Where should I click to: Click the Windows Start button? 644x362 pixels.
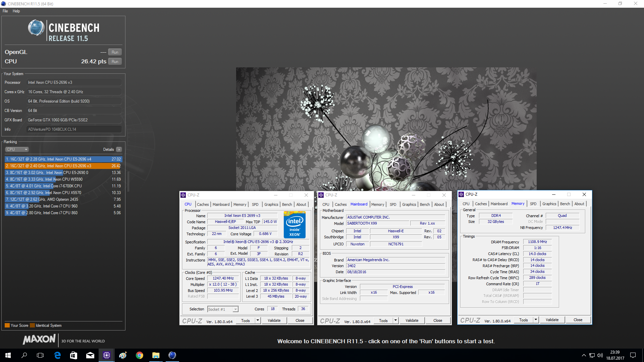tap(8, 355)
